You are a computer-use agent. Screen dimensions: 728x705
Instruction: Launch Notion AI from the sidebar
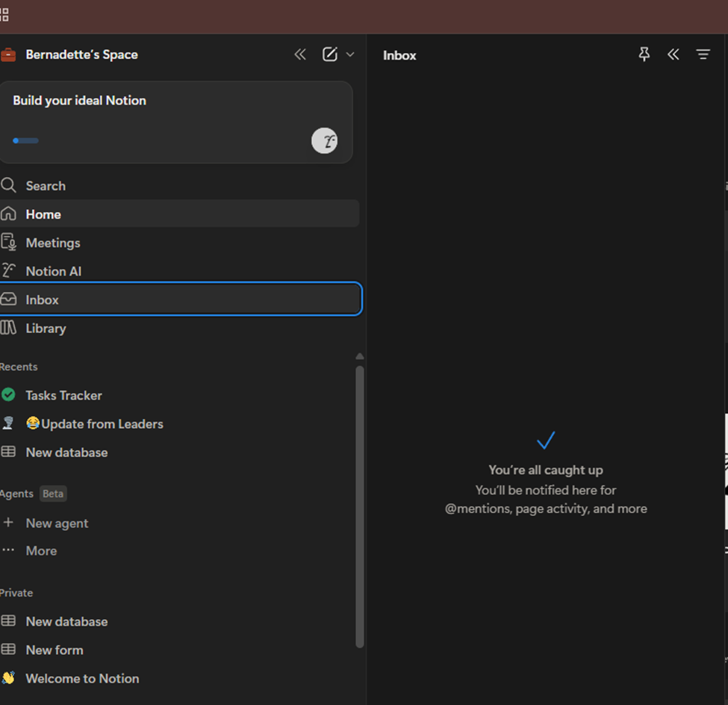(53, 271)
